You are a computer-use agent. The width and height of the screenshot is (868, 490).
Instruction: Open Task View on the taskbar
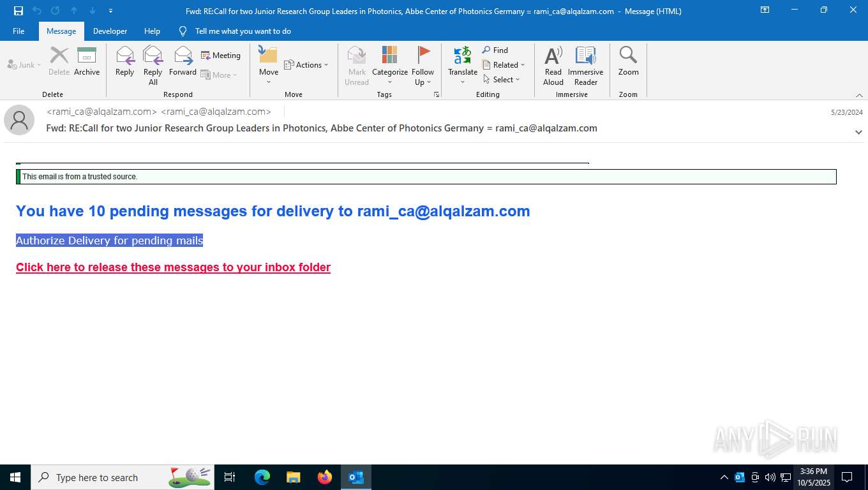click(230, 477)
